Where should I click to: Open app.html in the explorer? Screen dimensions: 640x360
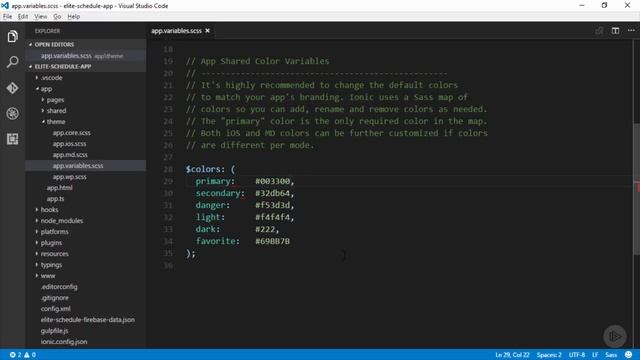click(x=60, y=188)
